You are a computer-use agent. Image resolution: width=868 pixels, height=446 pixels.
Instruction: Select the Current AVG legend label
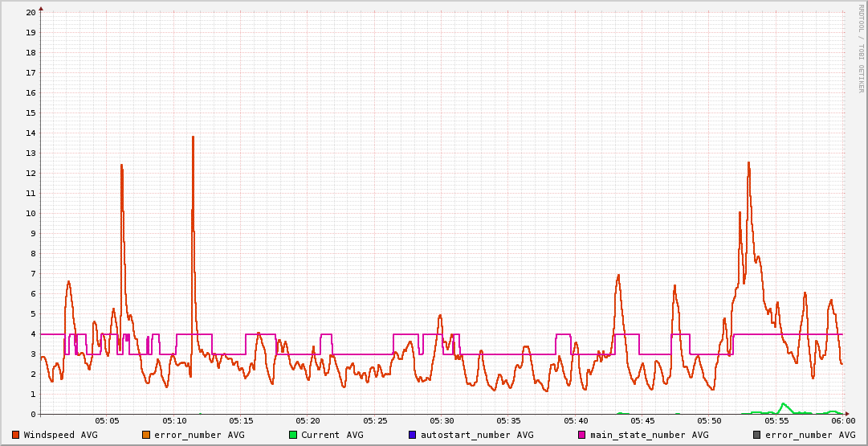332,435
